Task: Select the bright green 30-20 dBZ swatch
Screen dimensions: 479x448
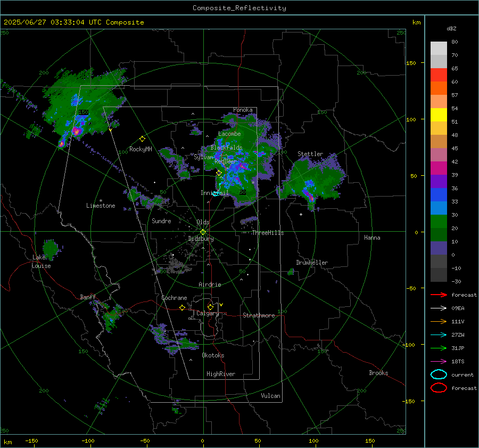Action: pos(439,222)
